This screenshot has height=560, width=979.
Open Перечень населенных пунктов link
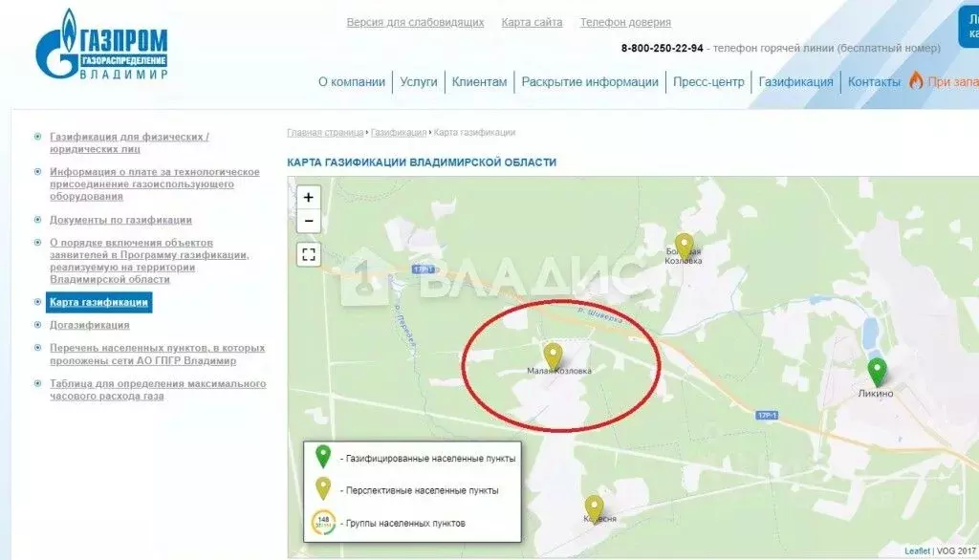coord(158,354)
